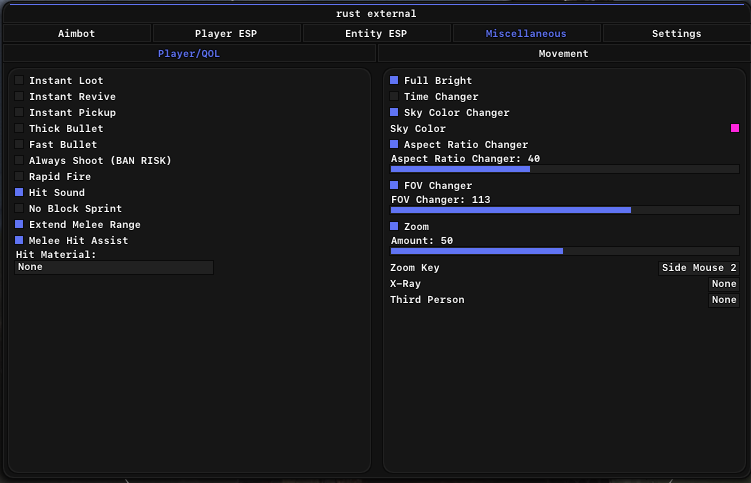Enable the Fast Bullet checkbox
This screenshot has width=751, height=483.
click(x=19, y=144)
